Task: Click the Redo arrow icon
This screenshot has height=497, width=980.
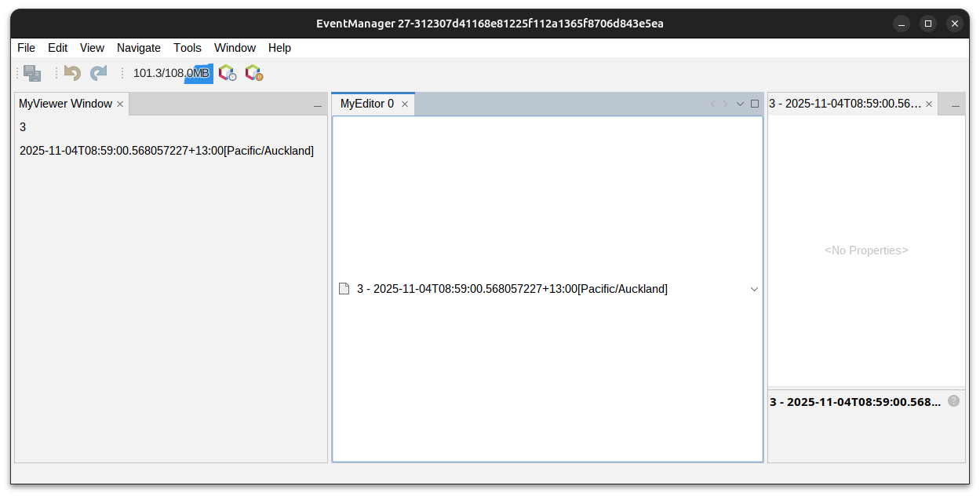Action: [x=98, y=73]
